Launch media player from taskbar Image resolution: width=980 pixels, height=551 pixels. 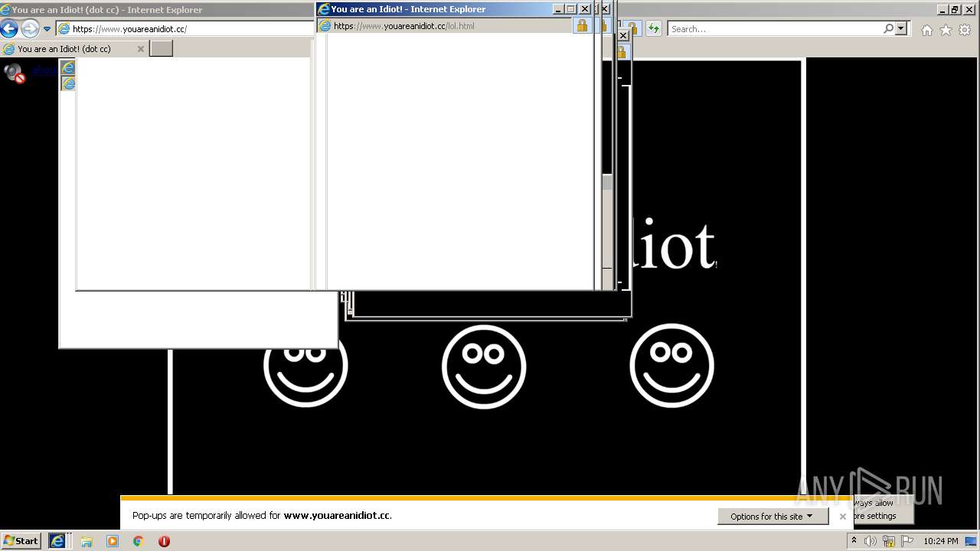pyautogui.click(x=113, y=541)
